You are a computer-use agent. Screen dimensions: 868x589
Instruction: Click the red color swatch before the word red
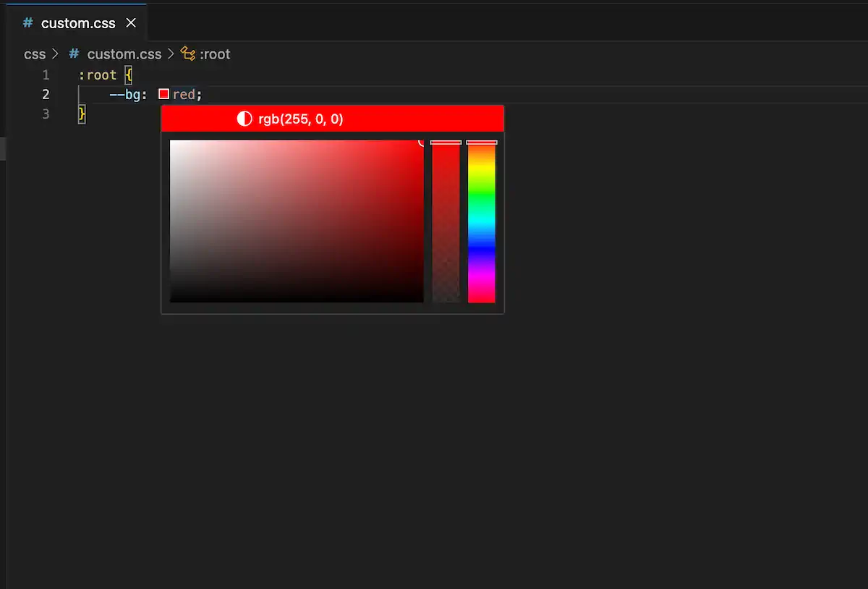[163, 93]
